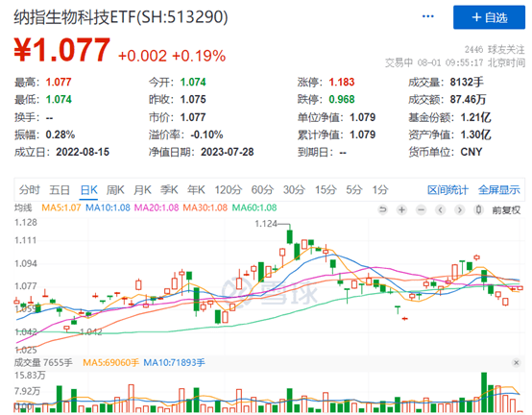Viewport: 532px width, 415px height.
Task: Open 前复权 adjustment dropdown
Action: tap(506, 210)
